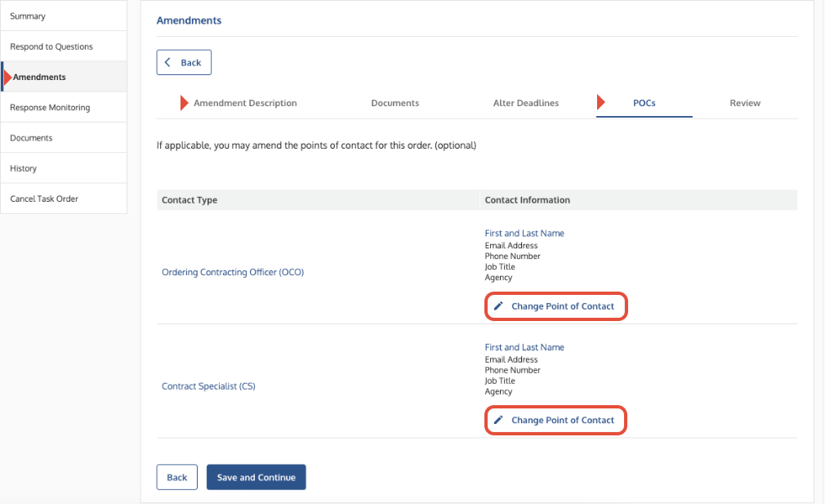
Task: Click Job Title in the Contract Specialist row
Action: [500, 381]
